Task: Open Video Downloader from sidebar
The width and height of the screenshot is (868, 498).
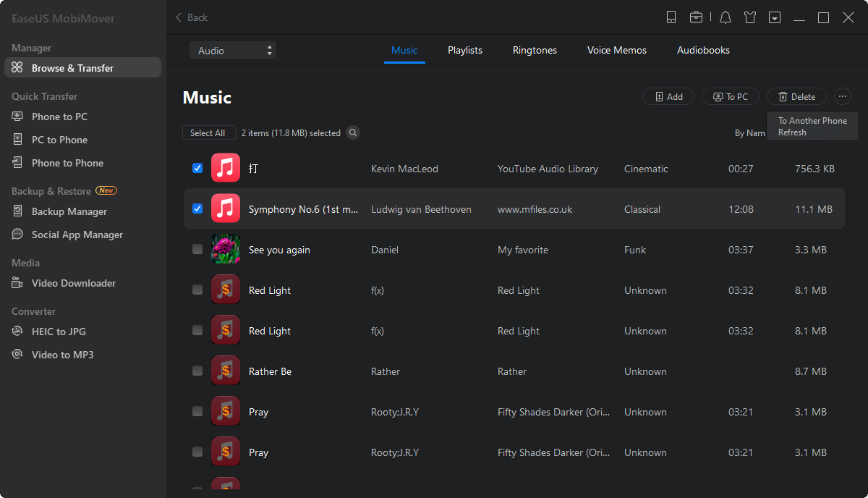Action: point(73,283)
